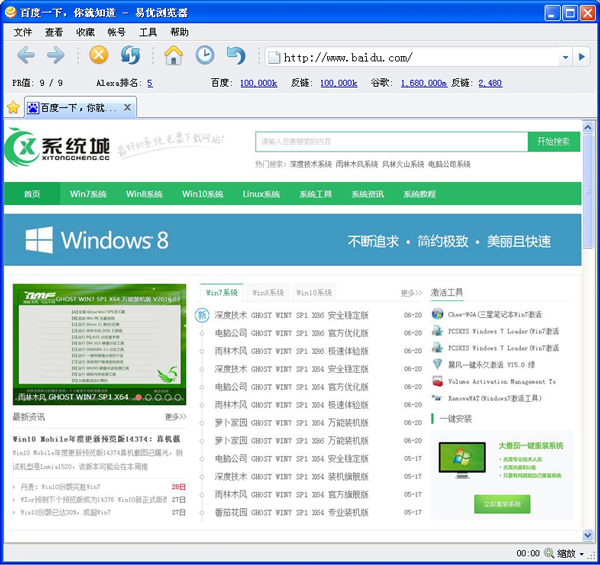Open the address bar dropdown arrow

tap(566, 57)
